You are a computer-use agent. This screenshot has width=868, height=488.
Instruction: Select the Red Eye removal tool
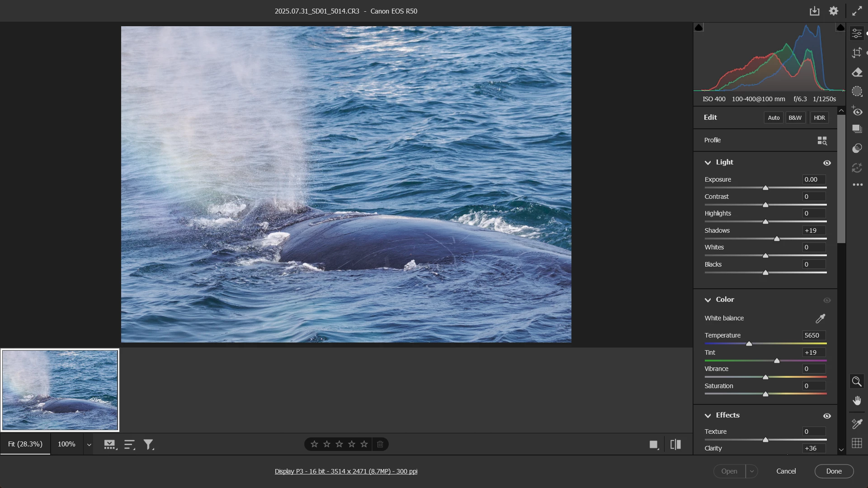tap(857, 111)
